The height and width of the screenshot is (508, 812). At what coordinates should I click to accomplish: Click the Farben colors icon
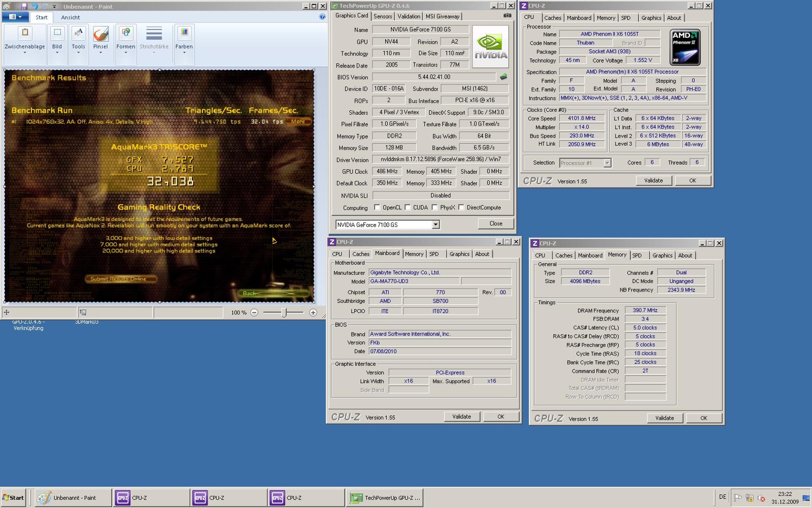[x=184, y=34]
